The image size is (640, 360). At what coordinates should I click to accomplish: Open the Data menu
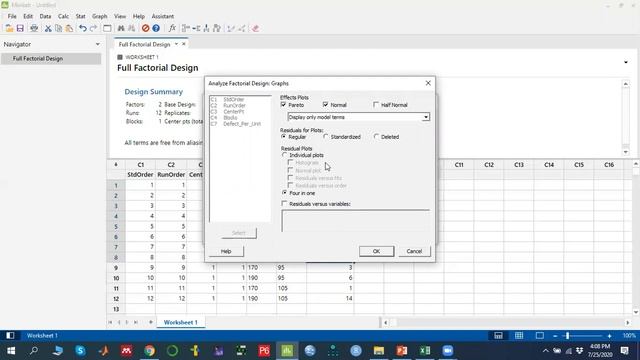[x=45, y=16]
